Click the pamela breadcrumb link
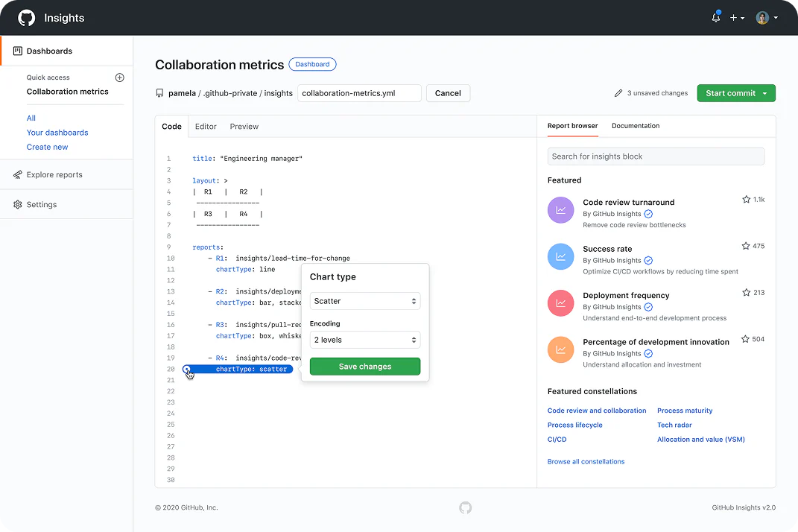The height and width of the screenshot is (532, 798). 183,93
